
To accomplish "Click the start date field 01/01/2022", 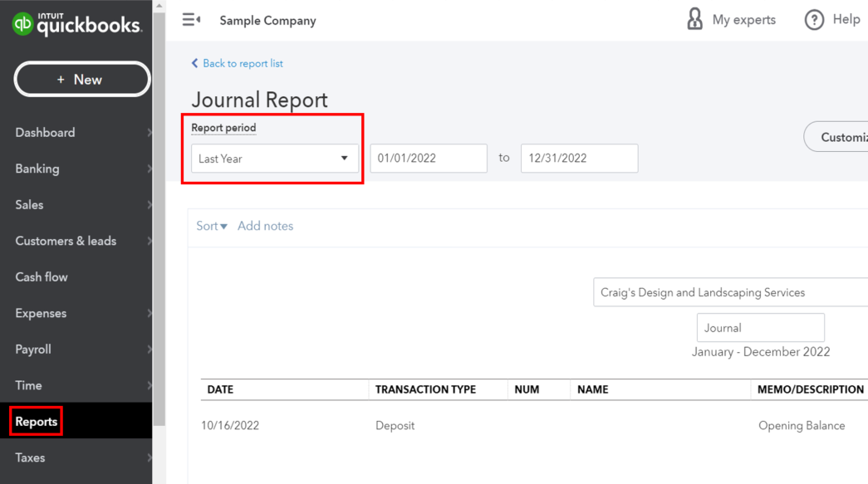I will [x=429, y=159].
